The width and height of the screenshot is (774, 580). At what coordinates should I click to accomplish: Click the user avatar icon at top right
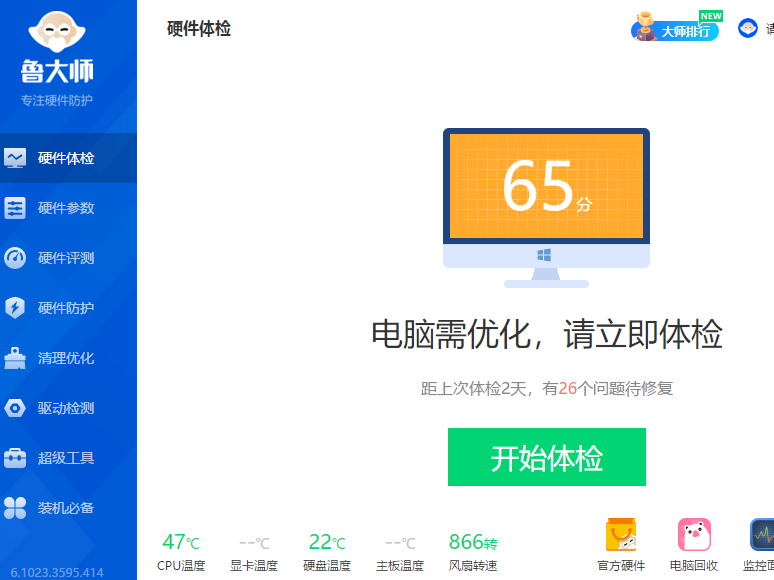coord(747,28)
